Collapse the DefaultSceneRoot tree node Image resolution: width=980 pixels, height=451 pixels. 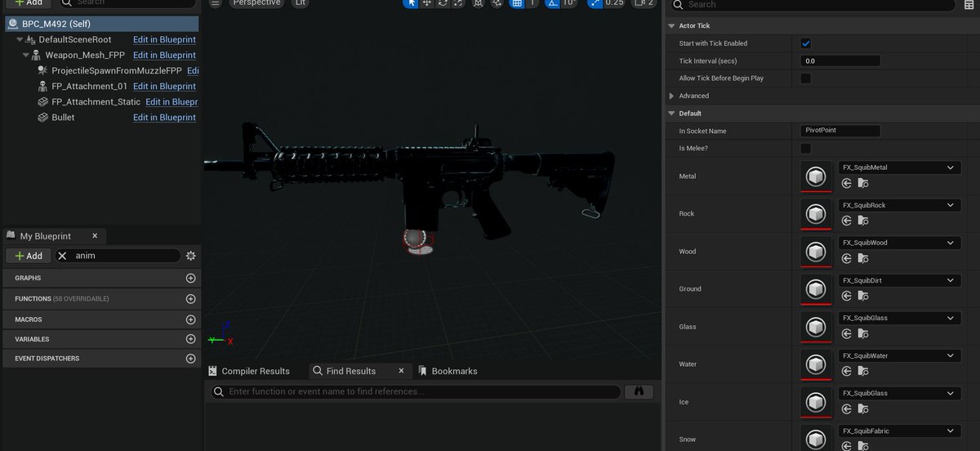20,39
